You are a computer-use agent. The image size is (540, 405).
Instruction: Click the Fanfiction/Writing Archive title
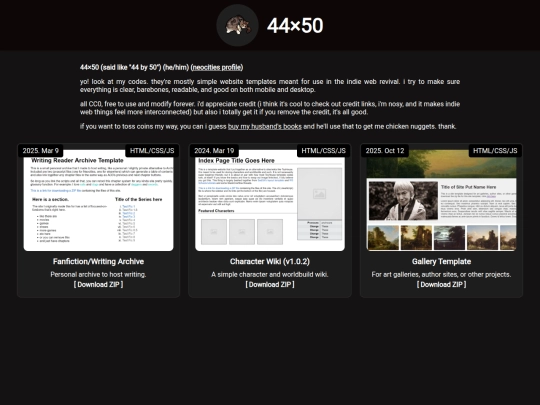click(98, 261)
